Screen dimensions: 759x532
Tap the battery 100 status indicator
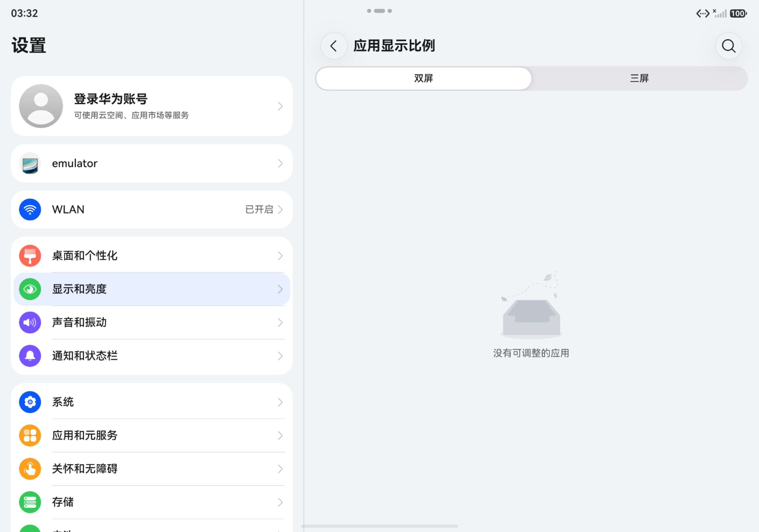(x=738, y=14)
